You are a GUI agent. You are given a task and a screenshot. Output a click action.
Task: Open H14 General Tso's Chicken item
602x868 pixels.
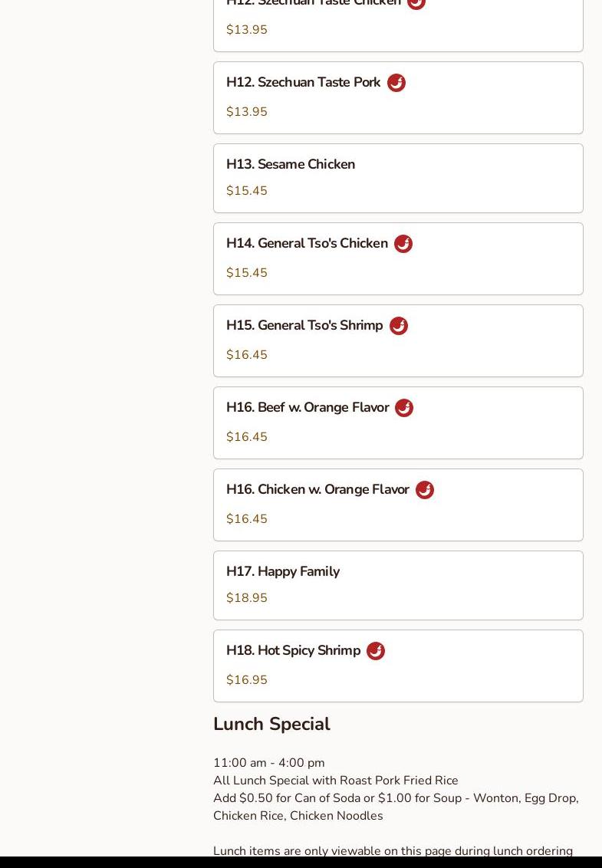(307, 243)
